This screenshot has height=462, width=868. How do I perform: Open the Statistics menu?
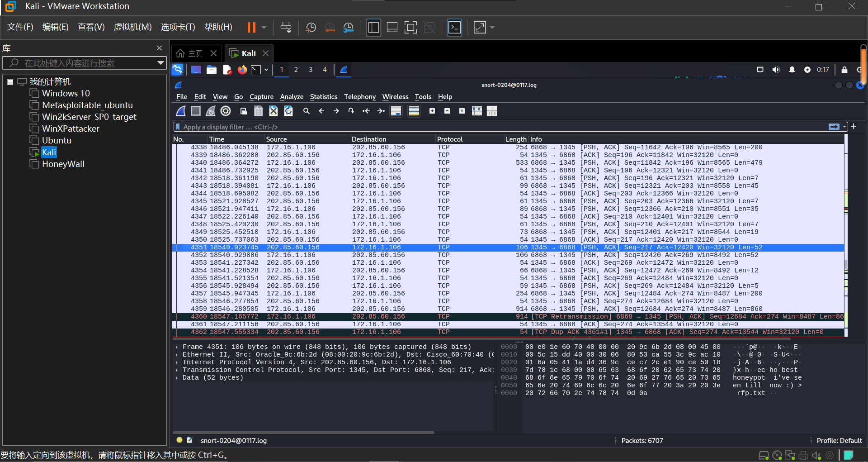(323, 97)
